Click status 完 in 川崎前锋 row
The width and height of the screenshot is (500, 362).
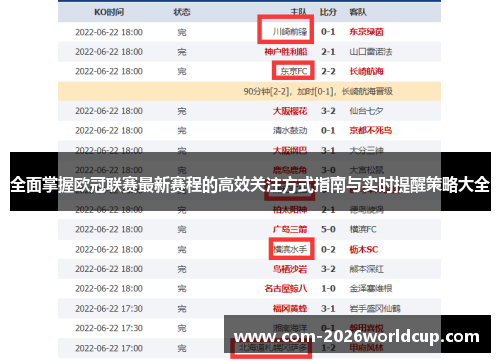point(182,32)
